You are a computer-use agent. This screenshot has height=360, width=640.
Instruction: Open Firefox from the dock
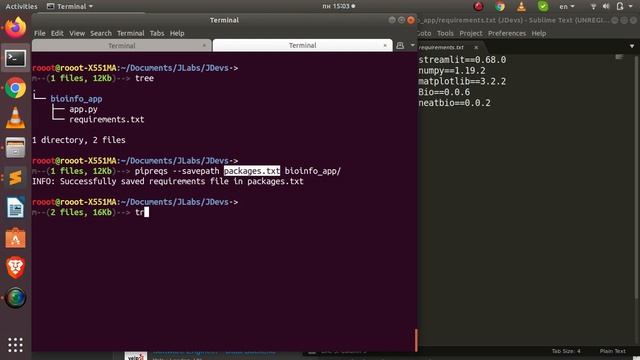point(16,28)
